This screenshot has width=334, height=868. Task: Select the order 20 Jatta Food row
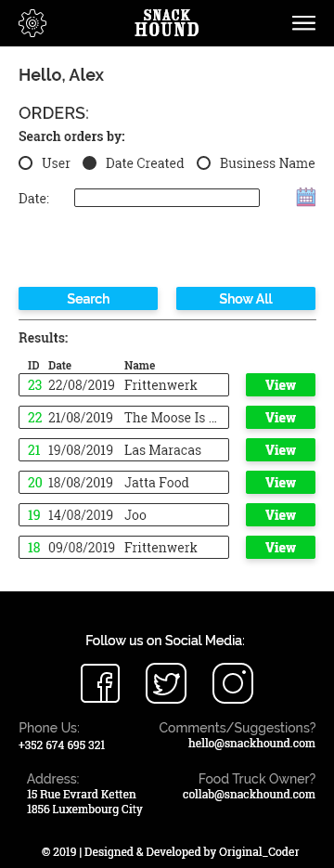[x=124, y=482]
